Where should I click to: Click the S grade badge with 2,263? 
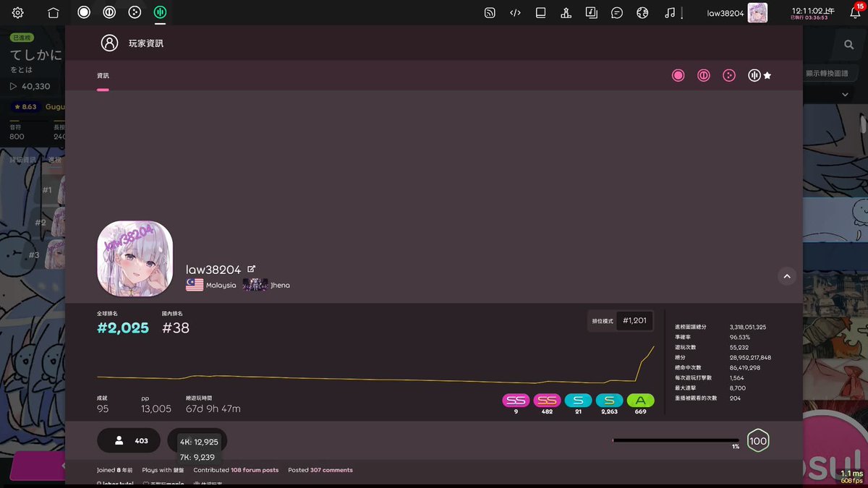point(609,401)
